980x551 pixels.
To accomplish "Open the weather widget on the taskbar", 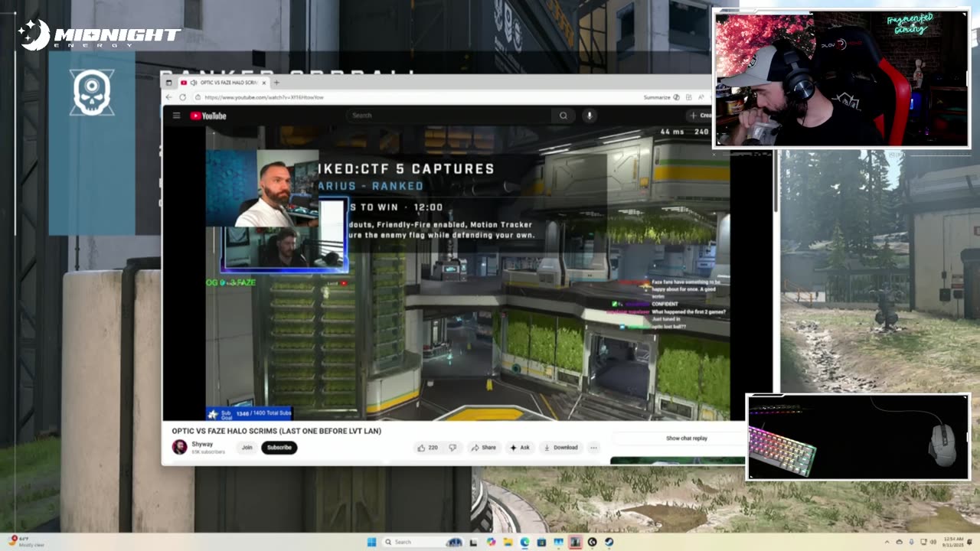I will (26, 542).
